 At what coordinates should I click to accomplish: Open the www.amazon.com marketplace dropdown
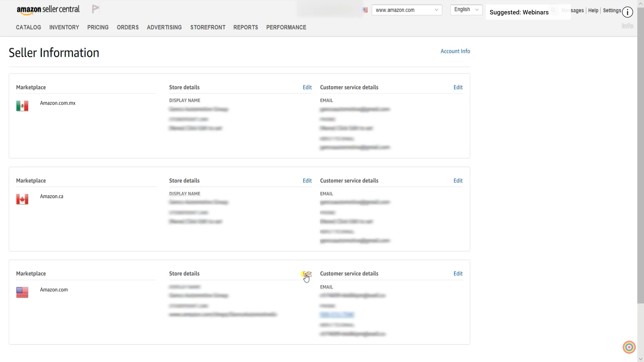click(407, 10)
